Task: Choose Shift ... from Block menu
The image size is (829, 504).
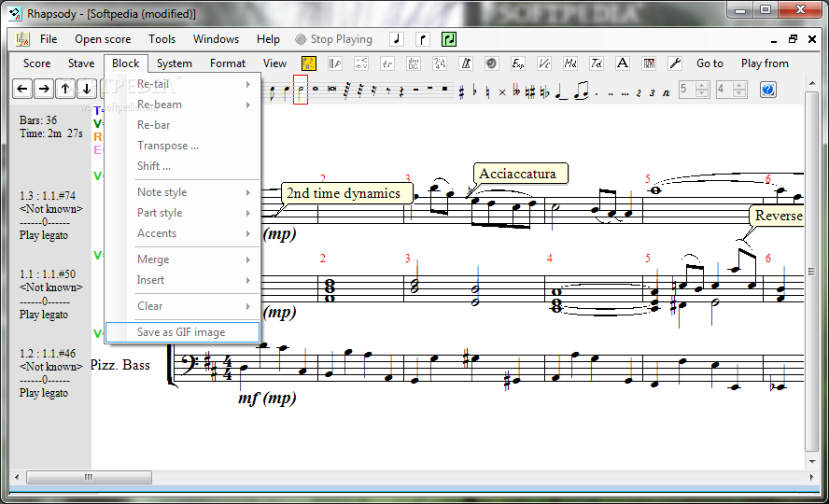Action: [x=182, y=166]
